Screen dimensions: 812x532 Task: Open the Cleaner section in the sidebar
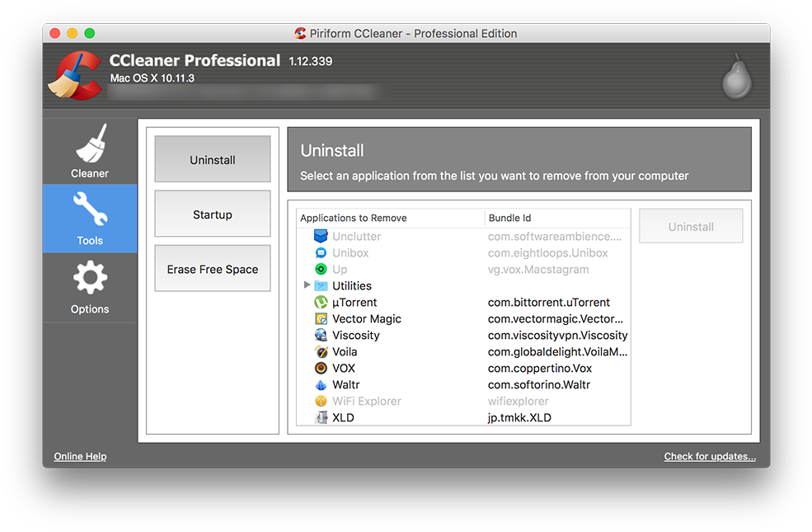coord(90,152)
